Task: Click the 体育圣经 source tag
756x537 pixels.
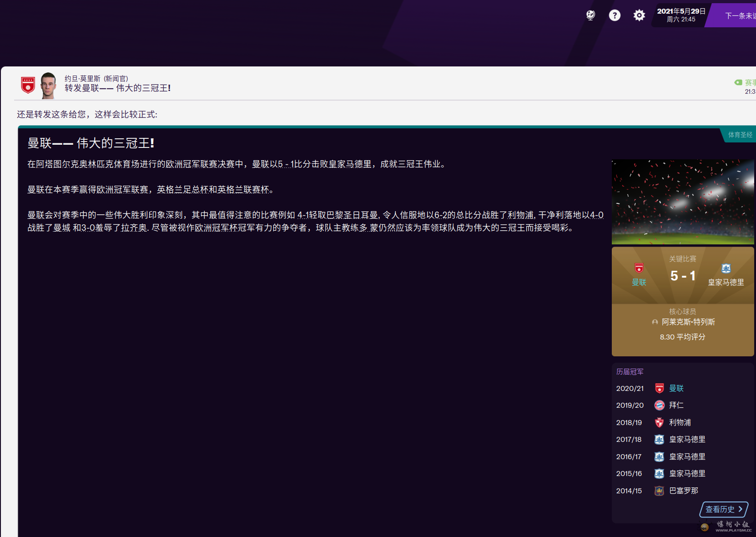Action: 740,135
